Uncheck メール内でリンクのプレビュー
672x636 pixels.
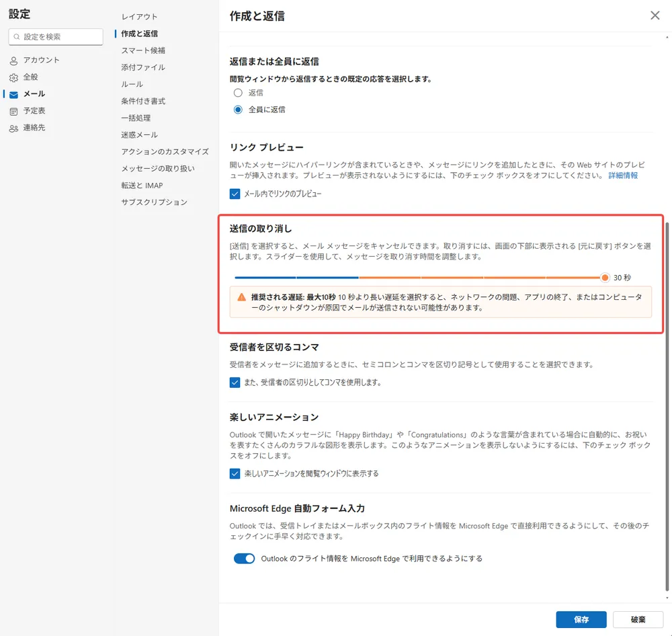(x=235, y=193)
